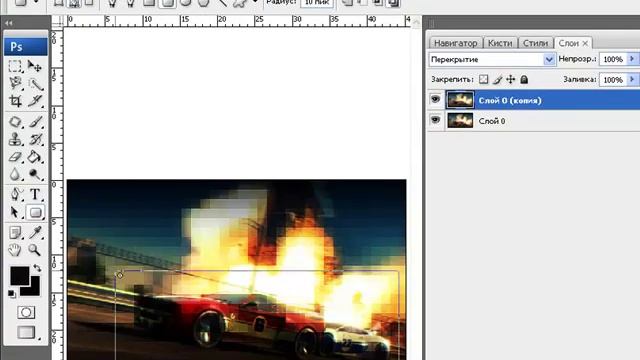Viewport: 640px width, 360px height.
Task: Select the Rounded Rectangle shape tool
Action: [x=36, y=212]
